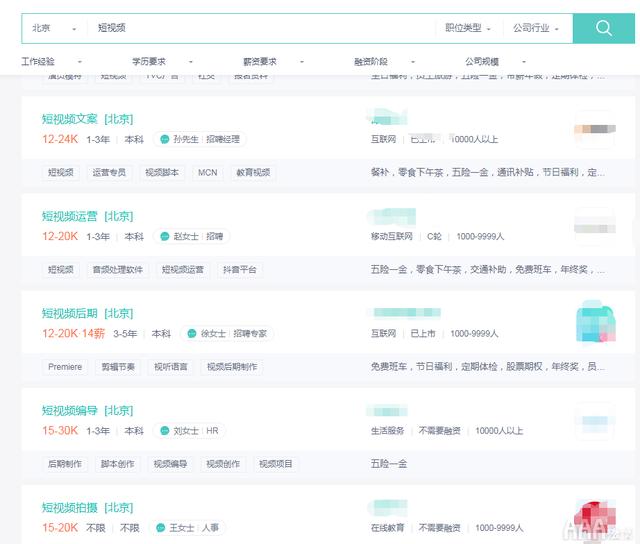The height and width of the screenshot is (544, 640).
Task: Open red company logo of 短视频拍摄 listing
Action: pyautogui.click(x=595, y=517)
